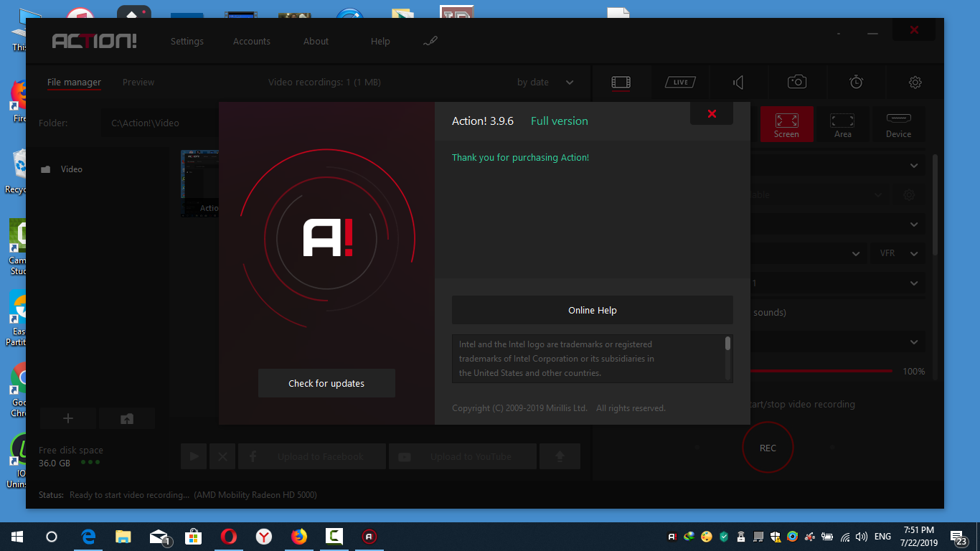Click the Action! system tray icon

[672, 537]
